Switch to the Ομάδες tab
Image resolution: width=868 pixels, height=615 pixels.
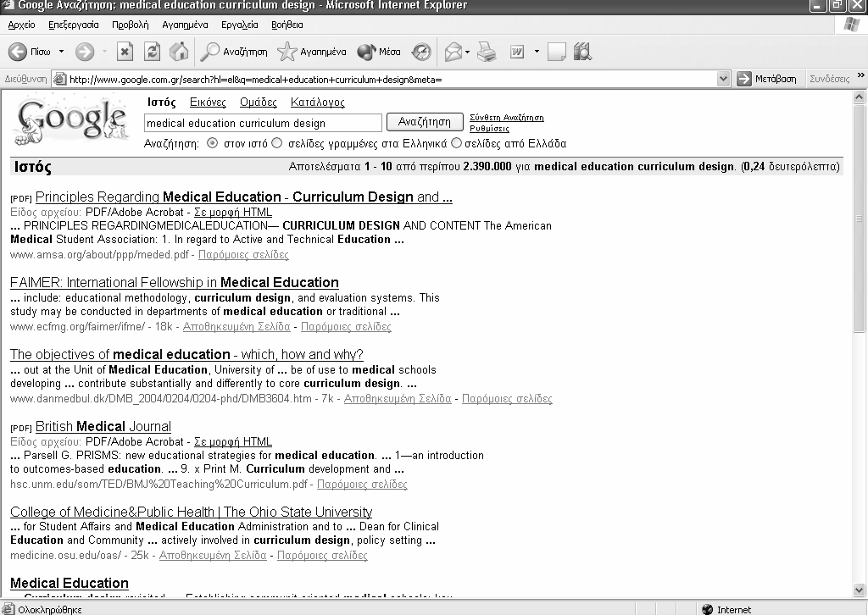(259, 102)
